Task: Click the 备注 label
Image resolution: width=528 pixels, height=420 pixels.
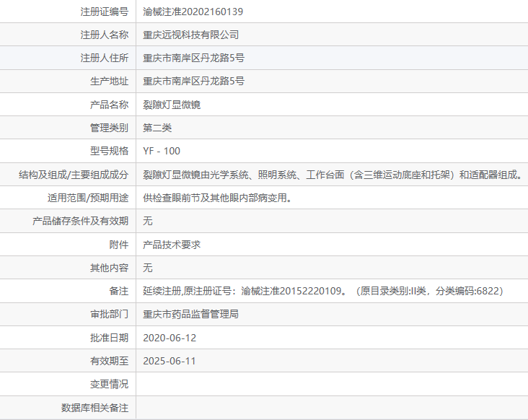Action: (119, 291)
